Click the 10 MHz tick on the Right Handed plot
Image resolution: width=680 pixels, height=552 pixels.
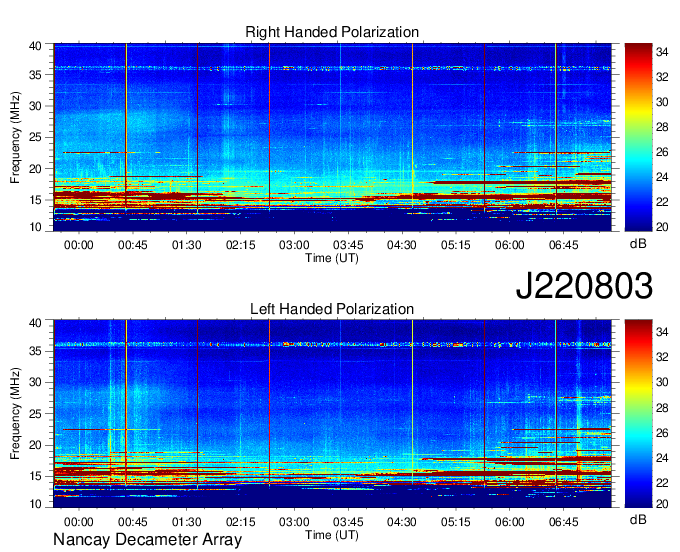coord(35,227)
